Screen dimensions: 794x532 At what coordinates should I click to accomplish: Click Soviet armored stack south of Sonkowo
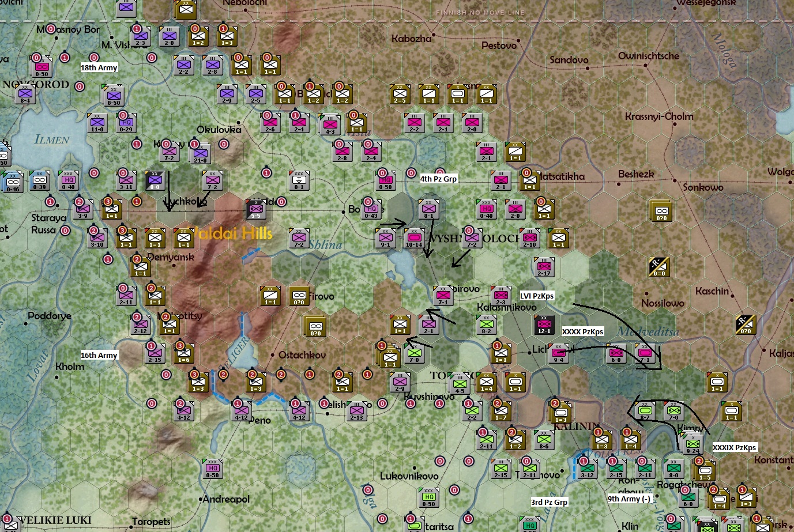click(661, 211)
